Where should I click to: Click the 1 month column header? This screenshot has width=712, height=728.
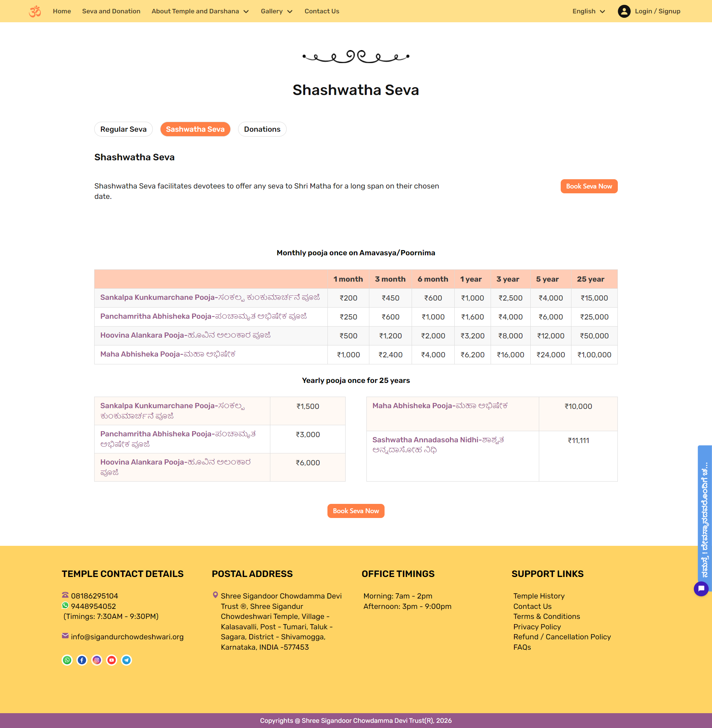tap(348, 279)
